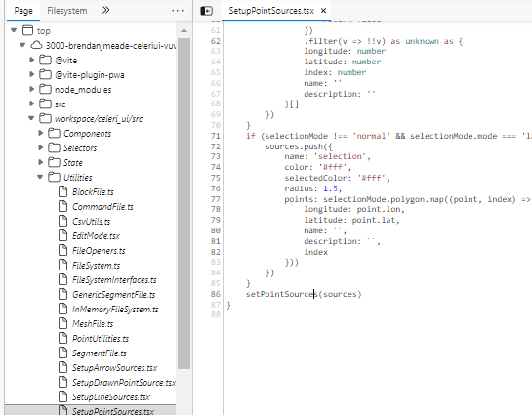Expand the Selectors folder
The width and height of the screenshot is (532, 415).
pos(41,147)
